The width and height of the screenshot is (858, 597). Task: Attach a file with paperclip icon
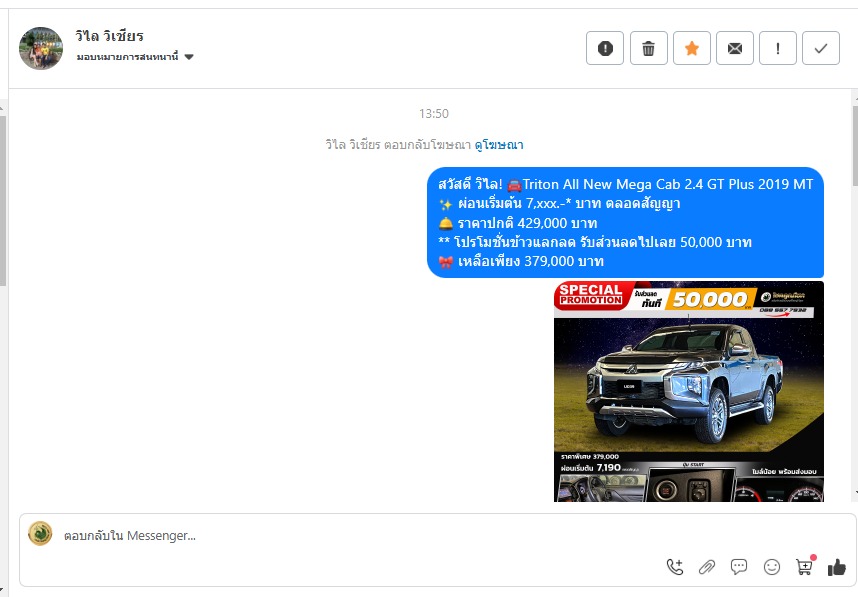coord(707,567)
